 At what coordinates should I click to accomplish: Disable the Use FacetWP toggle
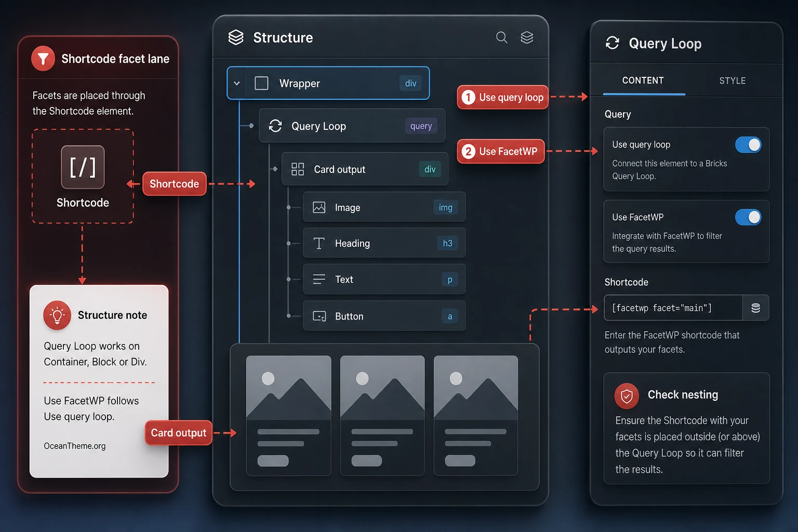[748, 217]
